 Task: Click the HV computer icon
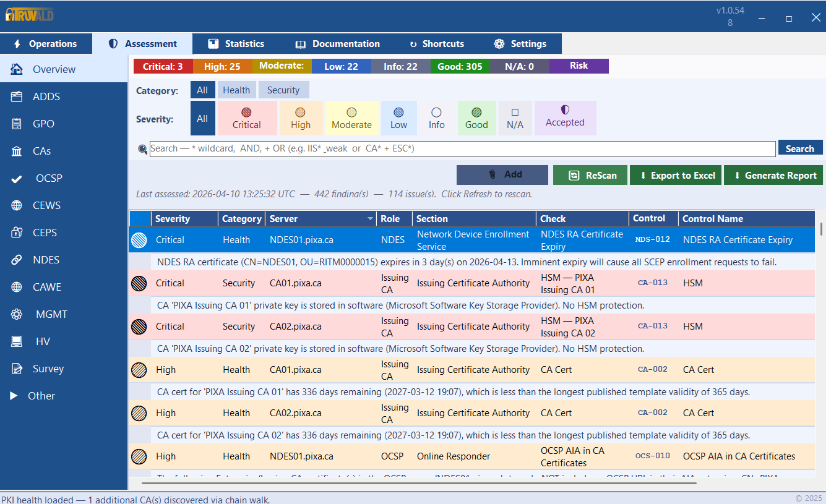pyautogui.click(x=17, y=341)
